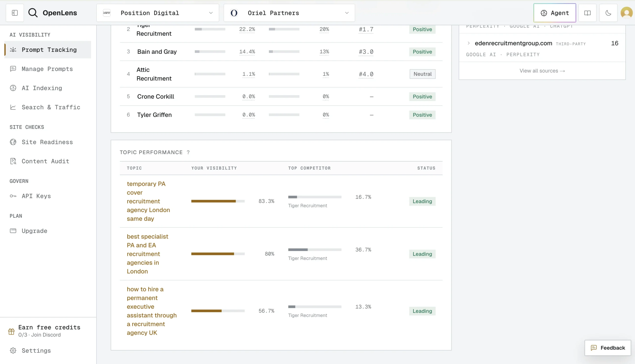Click YOUR VISIBILITY column header
This screenshot has height=364, width=635.
(214, 168)
